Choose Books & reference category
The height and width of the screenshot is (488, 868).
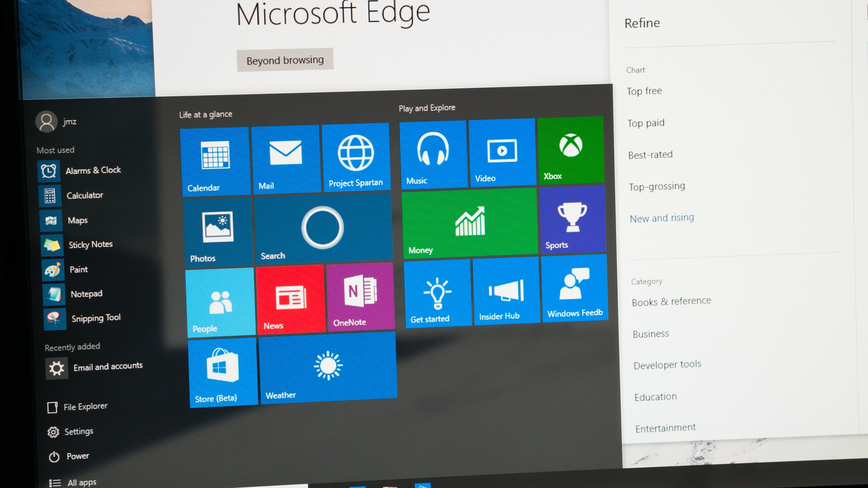point(671,301)
